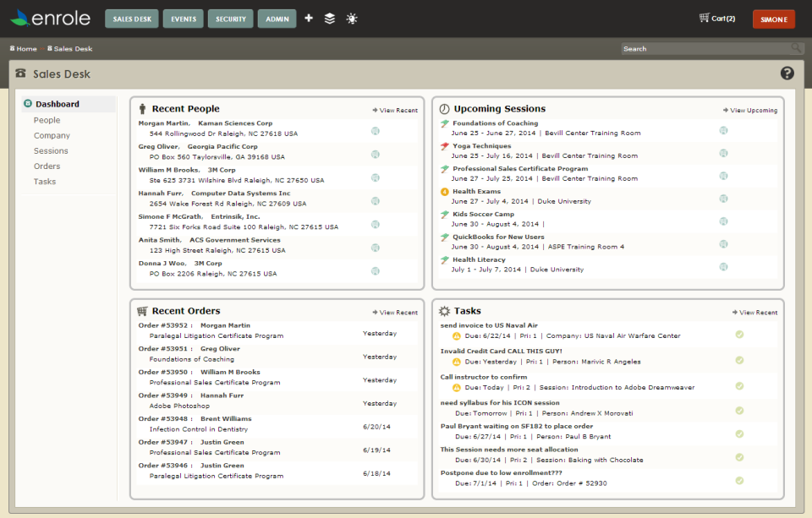The width and height of the screenshot is (812, 518).
Task: Click the globe icon for Simone F McGrath
Action: (376, 224)
